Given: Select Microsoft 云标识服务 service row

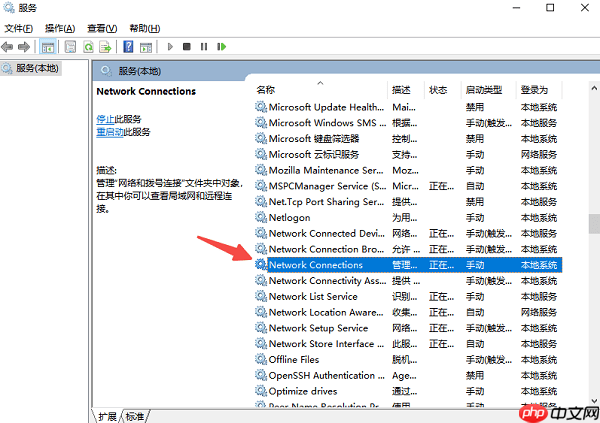Looking at the screenshot, I should (408, 154).
